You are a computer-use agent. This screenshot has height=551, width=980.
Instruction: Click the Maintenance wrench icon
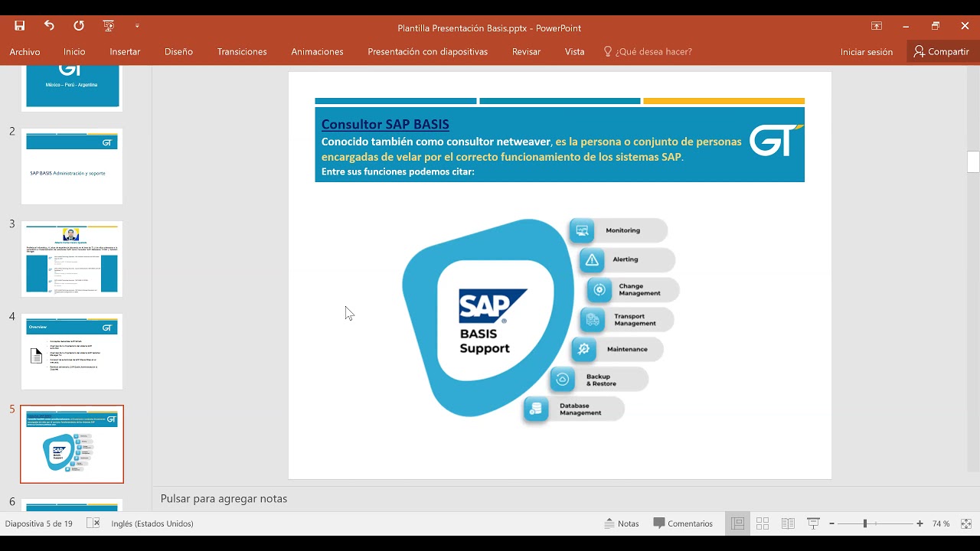[583, 349]
